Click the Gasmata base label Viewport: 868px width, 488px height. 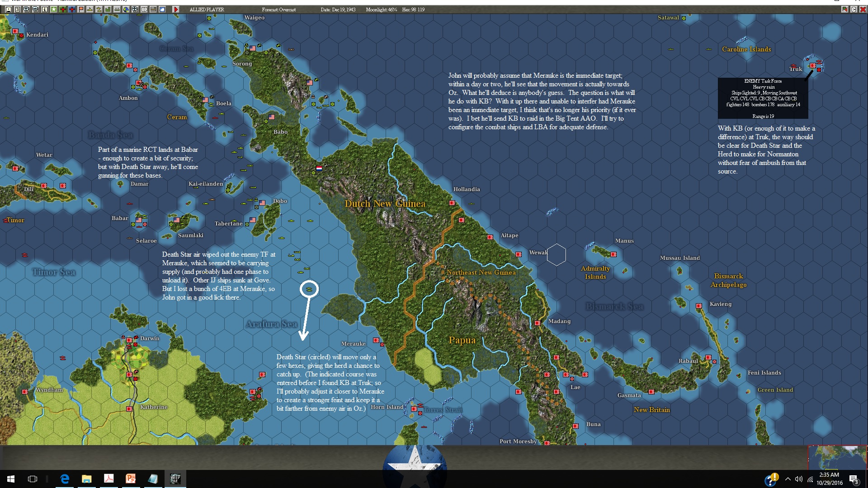click(x=629, y=395)
